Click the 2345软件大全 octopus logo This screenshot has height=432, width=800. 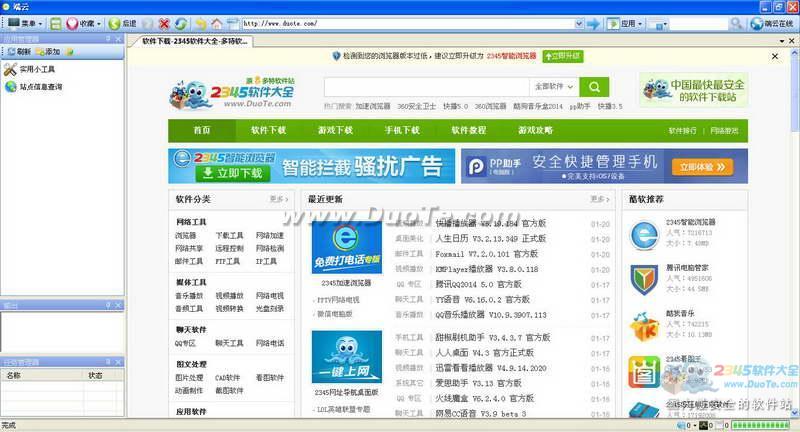232,93
